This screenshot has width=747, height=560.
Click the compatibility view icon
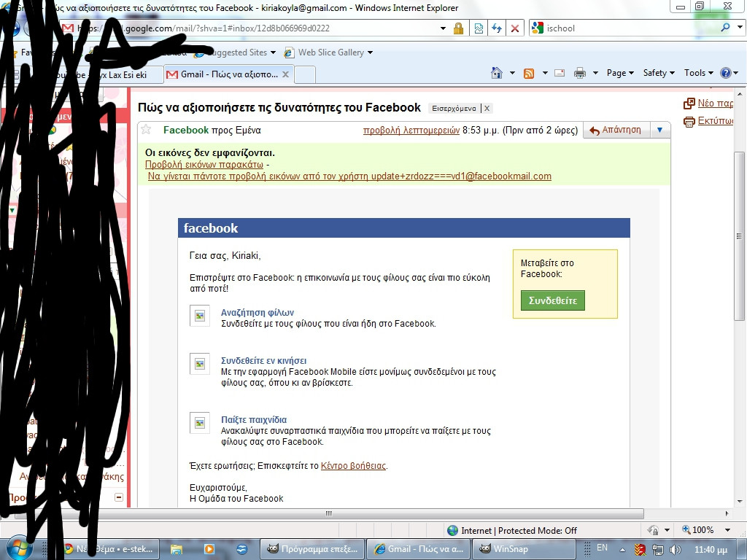pos(479,28)
